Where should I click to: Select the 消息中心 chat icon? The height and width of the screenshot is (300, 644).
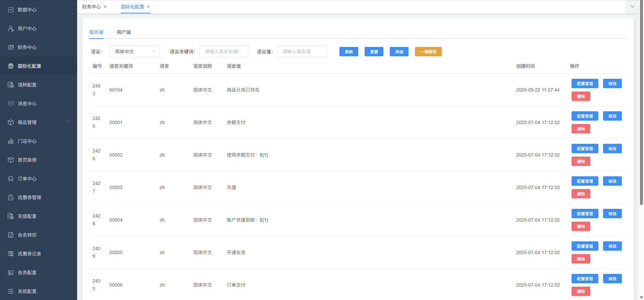point(11,104)
